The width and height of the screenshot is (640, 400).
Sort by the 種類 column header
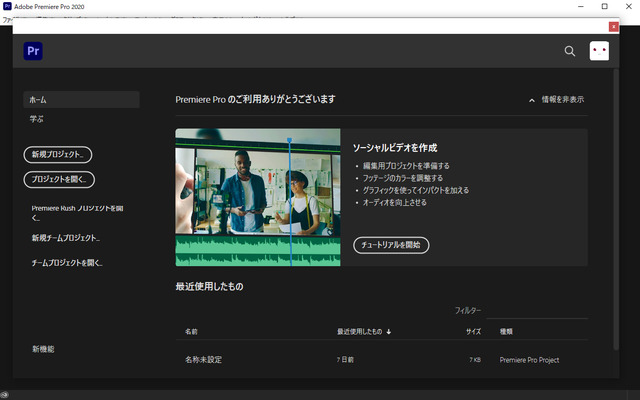[506, 331]
